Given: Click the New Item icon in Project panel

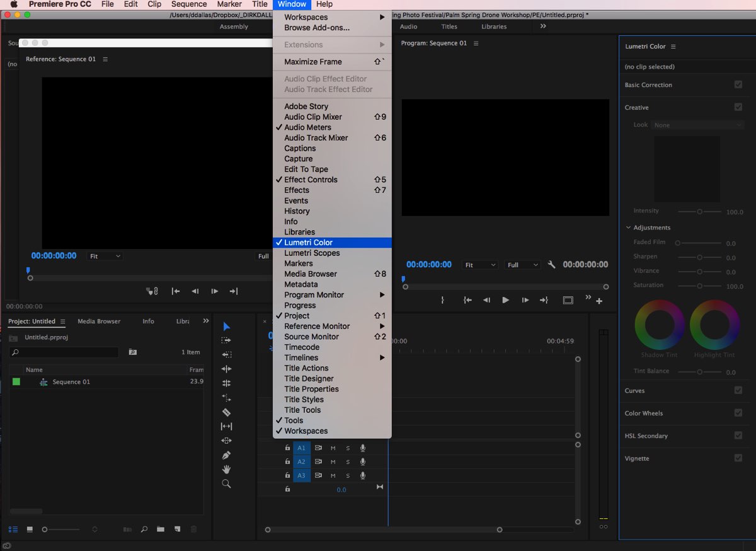Looking at the screenshot, I should [178, 530].
